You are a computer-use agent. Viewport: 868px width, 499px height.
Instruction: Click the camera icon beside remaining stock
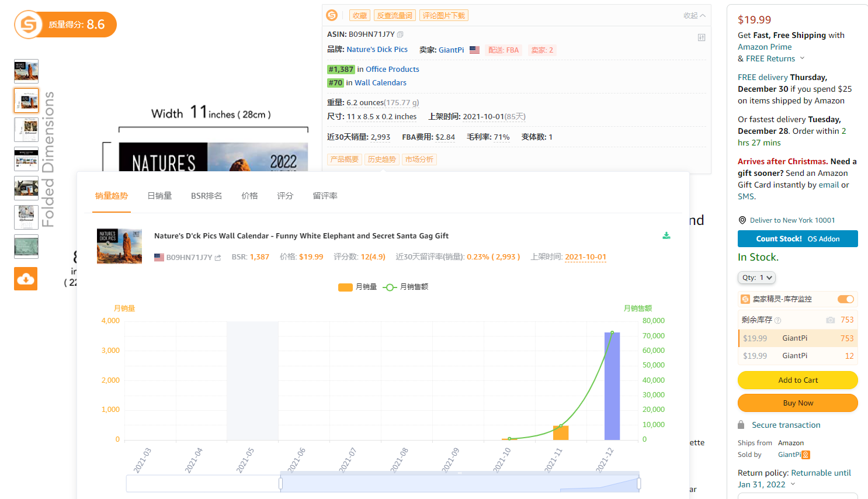830,320
